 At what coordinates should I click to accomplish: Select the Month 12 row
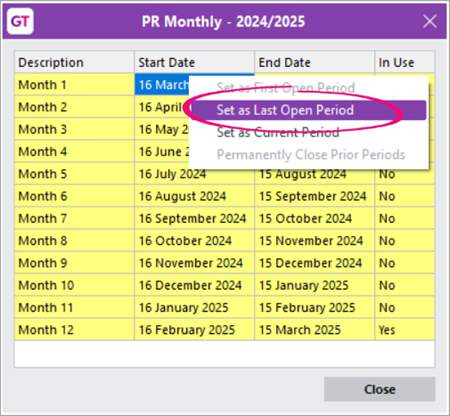tap(224, 330)
